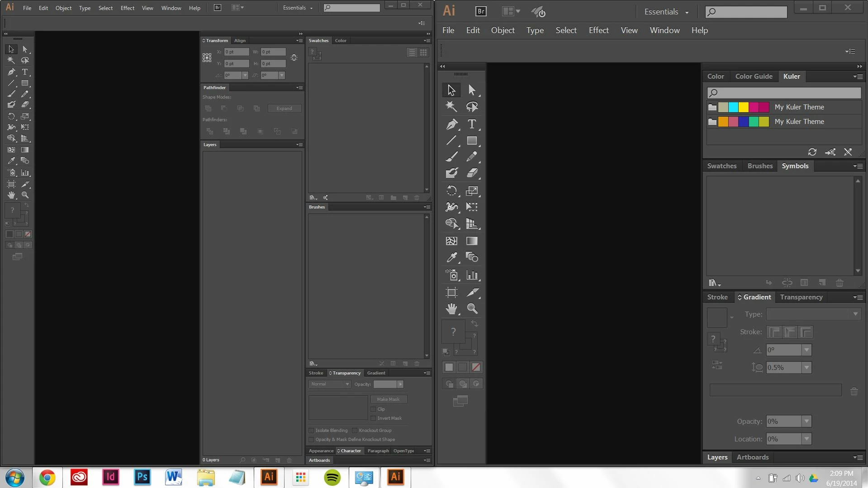Select the Column Graph tool in right window
Viewport: 868px width, 488px height.
(x=472, y=275)
